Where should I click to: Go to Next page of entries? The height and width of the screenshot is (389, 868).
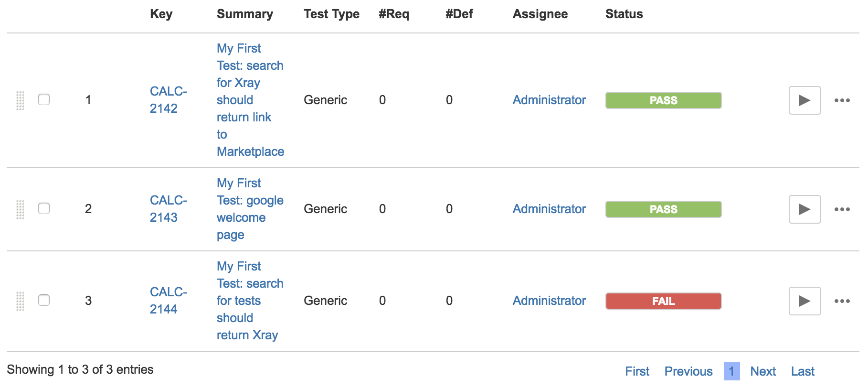[763, 371]
